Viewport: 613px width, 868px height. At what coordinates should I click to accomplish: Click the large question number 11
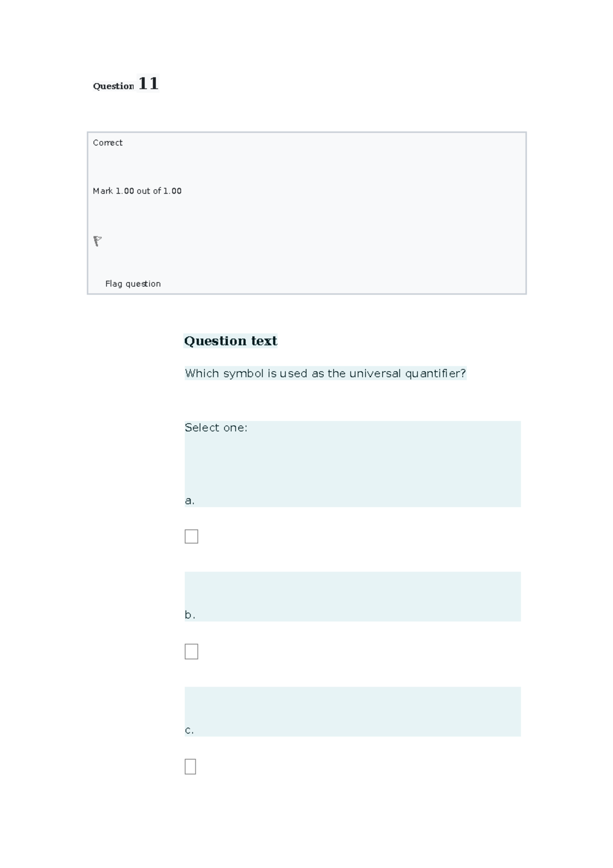[148, 83]
